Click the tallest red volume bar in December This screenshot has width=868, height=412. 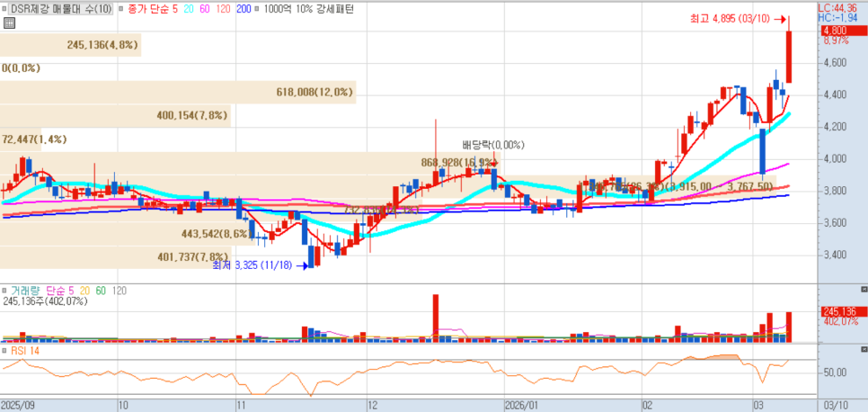436,318
